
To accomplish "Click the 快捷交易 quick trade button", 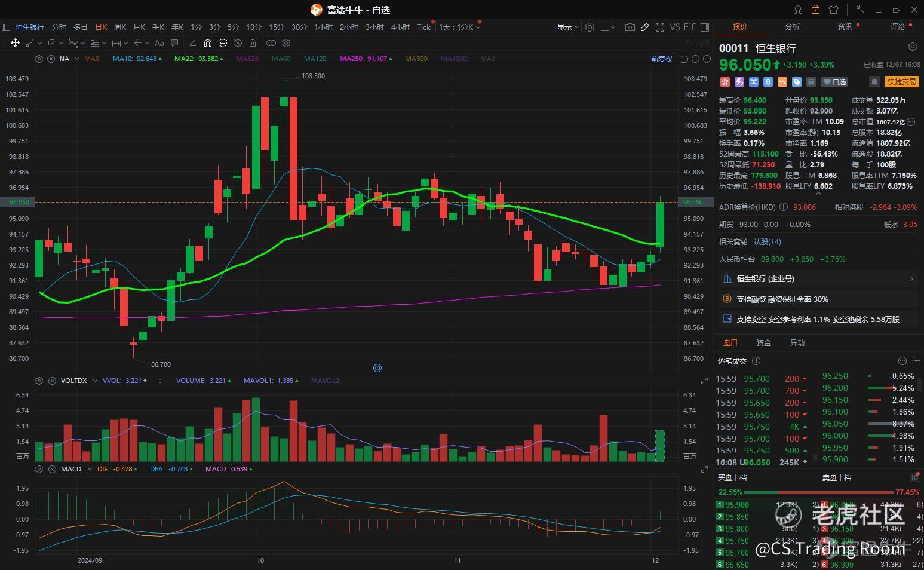I will pos(902,82).
